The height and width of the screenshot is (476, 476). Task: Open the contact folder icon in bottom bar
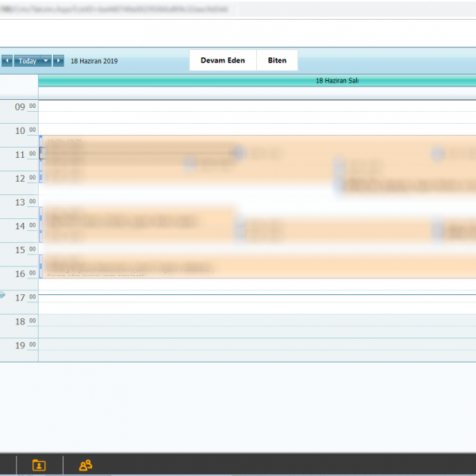point(38,466)
